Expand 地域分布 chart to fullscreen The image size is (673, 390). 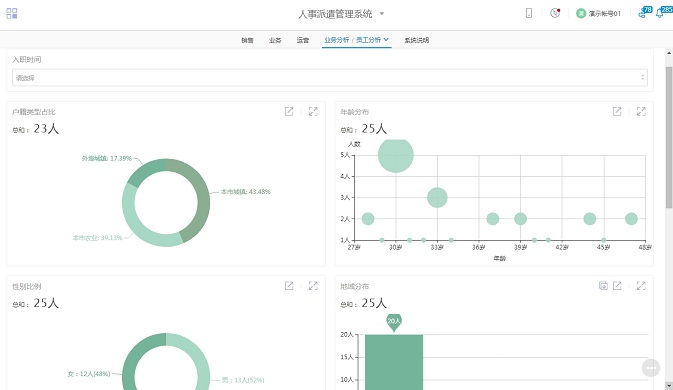641,286
